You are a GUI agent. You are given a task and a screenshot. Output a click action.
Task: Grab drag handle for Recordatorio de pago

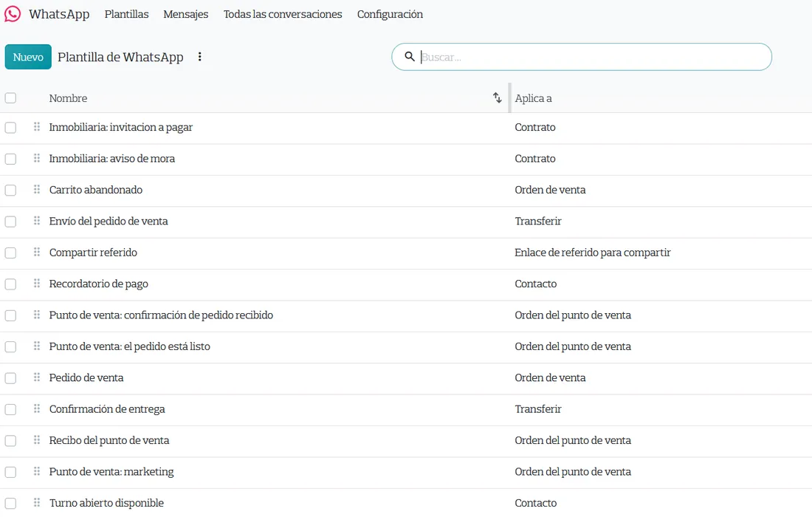[37, 284]
